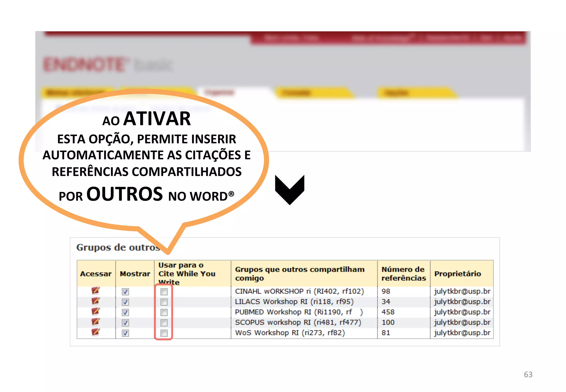566x392 pixels.
Task: Enable Cite While You Write for CINAHL
Action: pyautogui.click(x=164, y=292)
